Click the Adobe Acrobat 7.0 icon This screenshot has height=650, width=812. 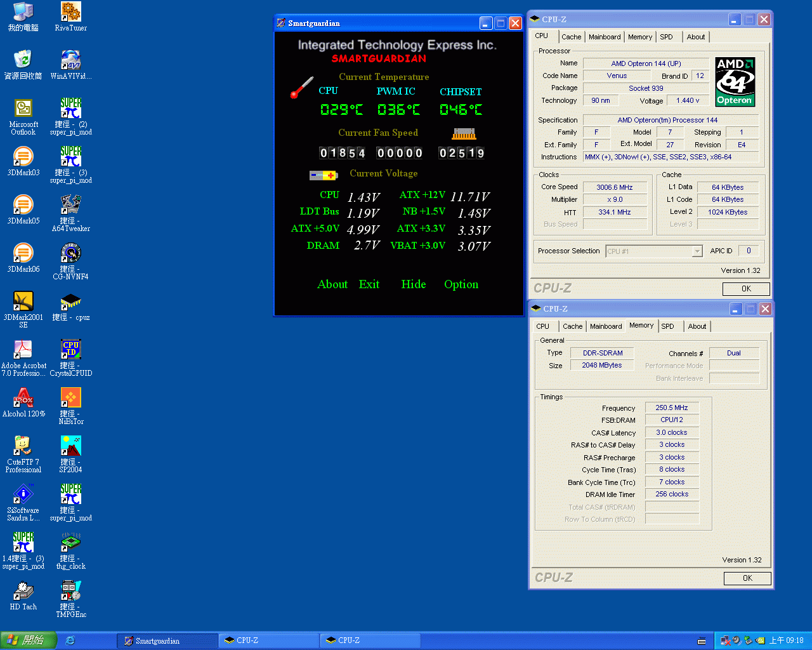point(23,349)
